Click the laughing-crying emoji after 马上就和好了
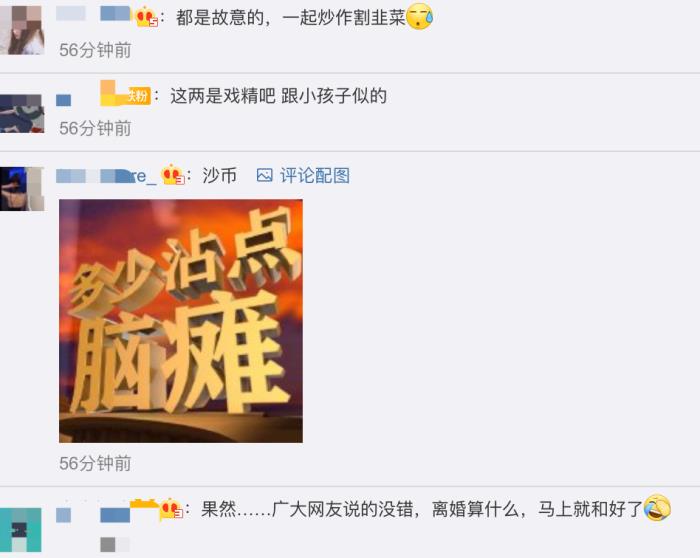 (x=657, y=508)
